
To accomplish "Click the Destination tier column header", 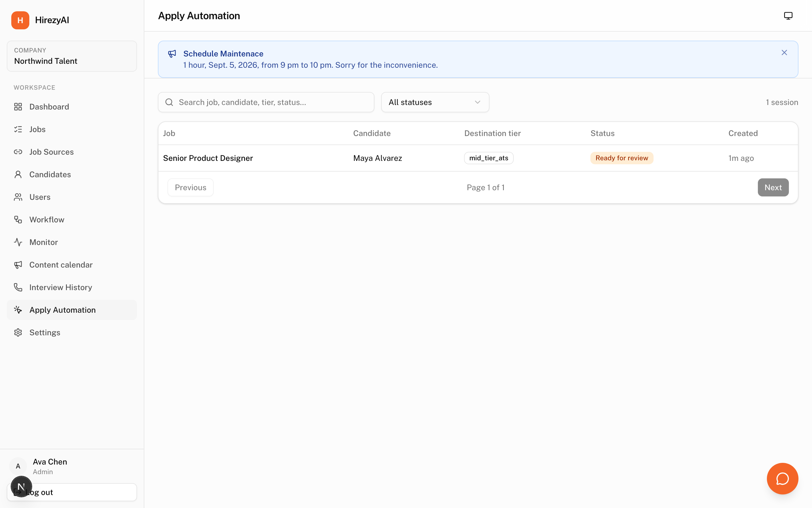I will pos(492,133).
